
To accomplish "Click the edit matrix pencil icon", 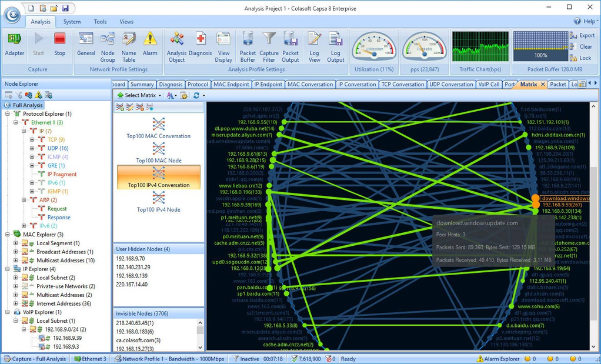I will (x=130, y=107).
